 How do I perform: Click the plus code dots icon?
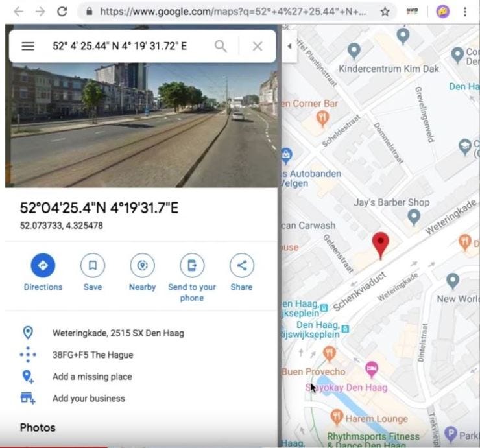coord(28,355)
